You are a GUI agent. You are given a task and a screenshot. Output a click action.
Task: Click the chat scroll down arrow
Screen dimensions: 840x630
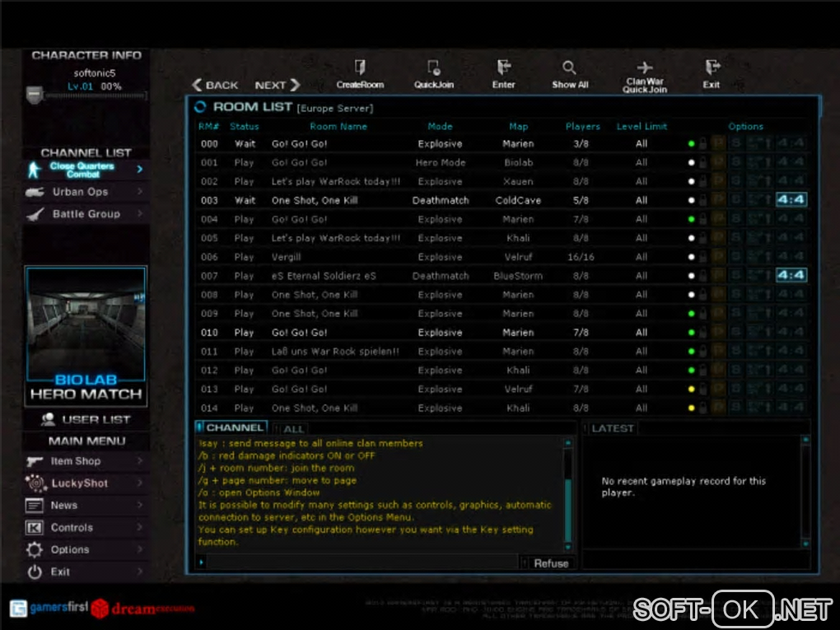click(568, 548)
